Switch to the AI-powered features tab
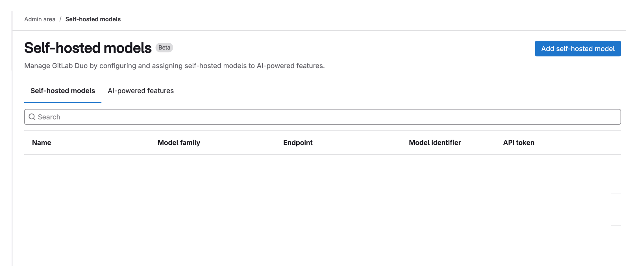Image resolution: width=644 pixels, height=266 pixels. tap(141, 91)
